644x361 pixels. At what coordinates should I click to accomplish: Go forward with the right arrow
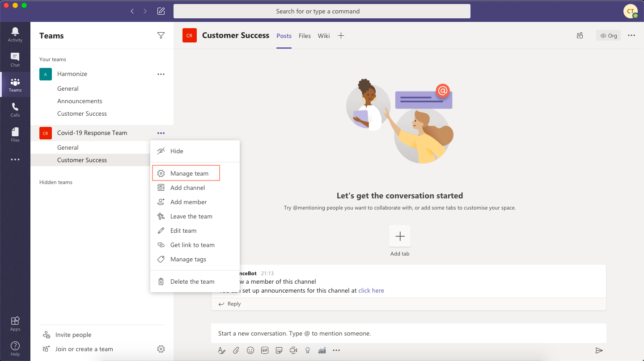tap(145, 11)
